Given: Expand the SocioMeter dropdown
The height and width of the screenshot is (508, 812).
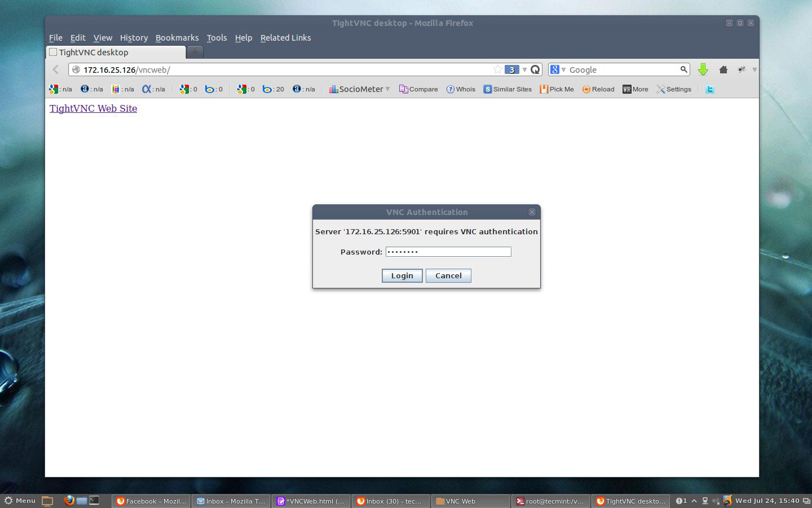Looking at the screenshot, I should click(x=387, y=89).
